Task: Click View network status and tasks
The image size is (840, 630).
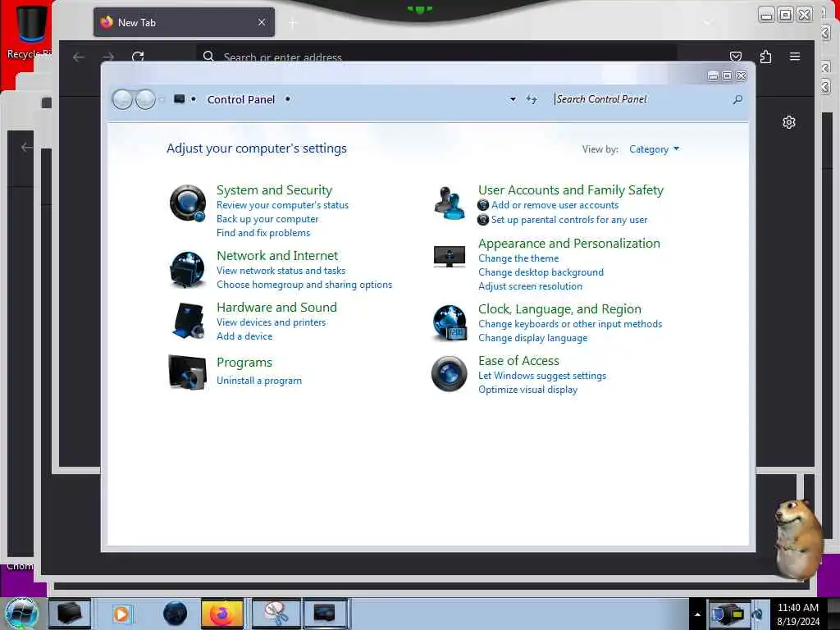Action: (x=281, y=271)
